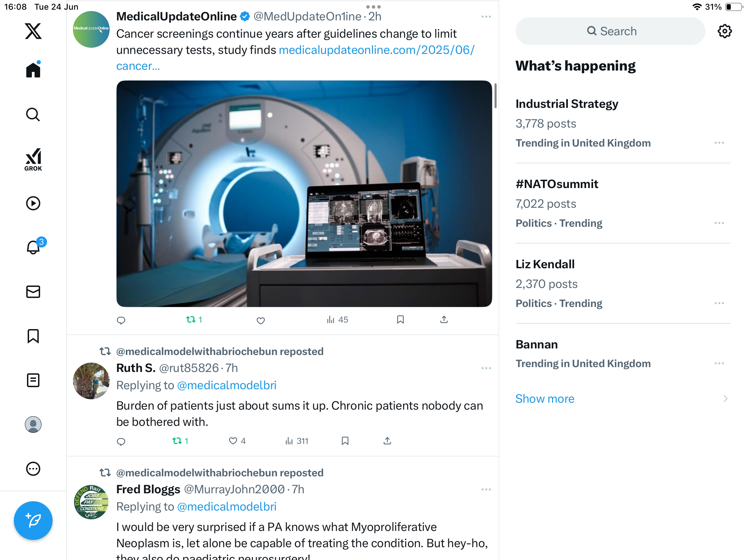747x560 pixels.
Task: Open more options on MedicalUpdateOnline post
Action: (486, 17)
